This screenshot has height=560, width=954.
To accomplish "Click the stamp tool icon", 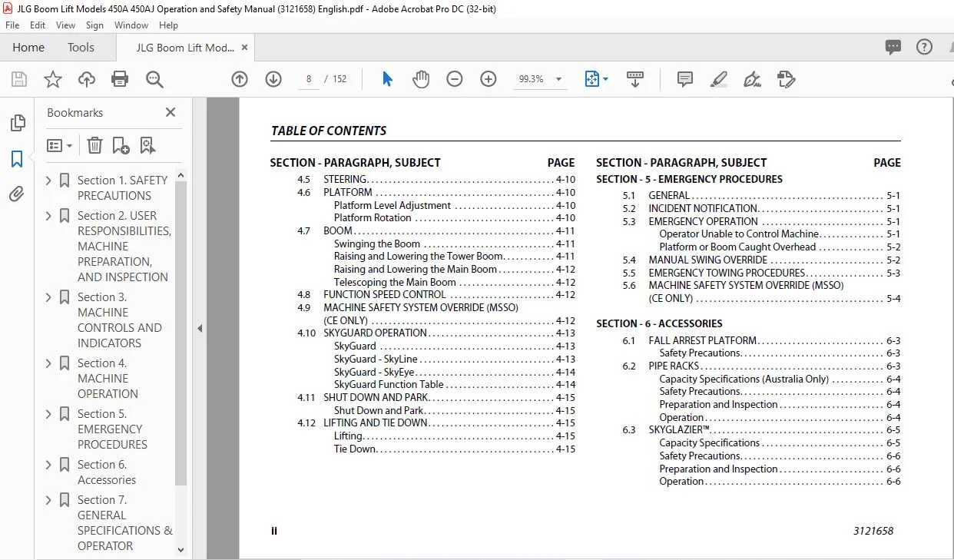I will click(x=786, y=79).
